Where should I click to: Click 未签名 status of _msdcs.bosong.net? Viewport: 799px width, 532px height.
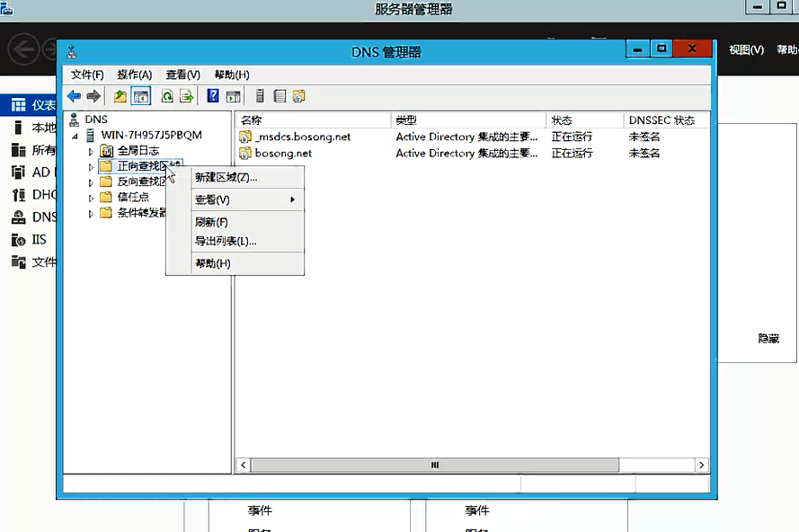tap(644, 137)
